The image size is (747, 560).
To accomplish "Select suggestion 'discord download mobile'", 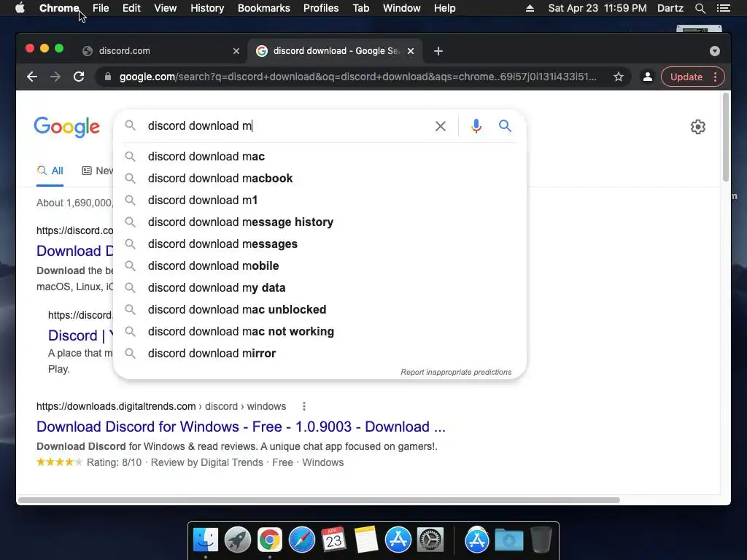I will [320, 265].
